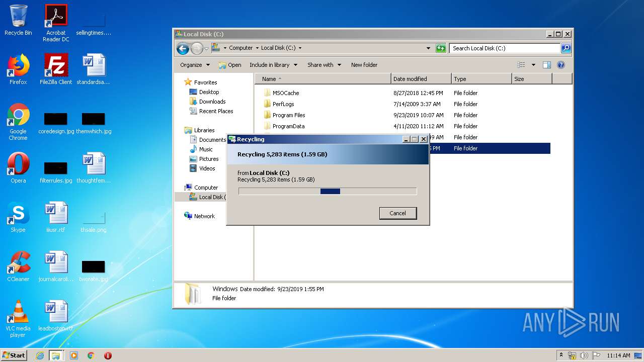Image resolution: width=644 pixels, height=362 pixels.
Task: Select the MSOCache folder
Action: tap(285, 93)
